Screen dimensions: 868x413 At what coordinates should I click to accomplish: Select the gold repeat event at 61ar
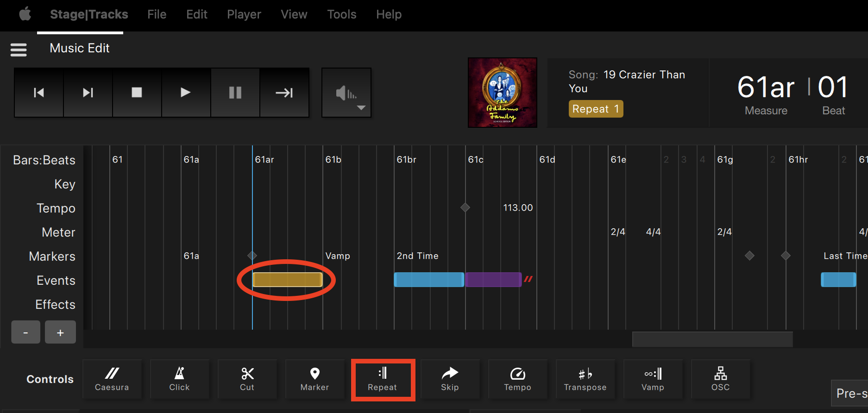287,280
